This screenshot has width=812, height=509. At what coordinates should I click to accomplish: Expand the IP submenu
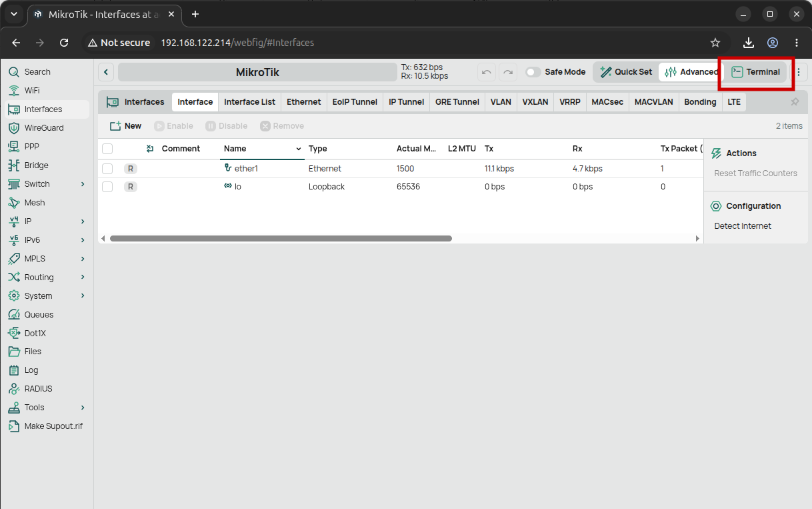tap(83, 221)
